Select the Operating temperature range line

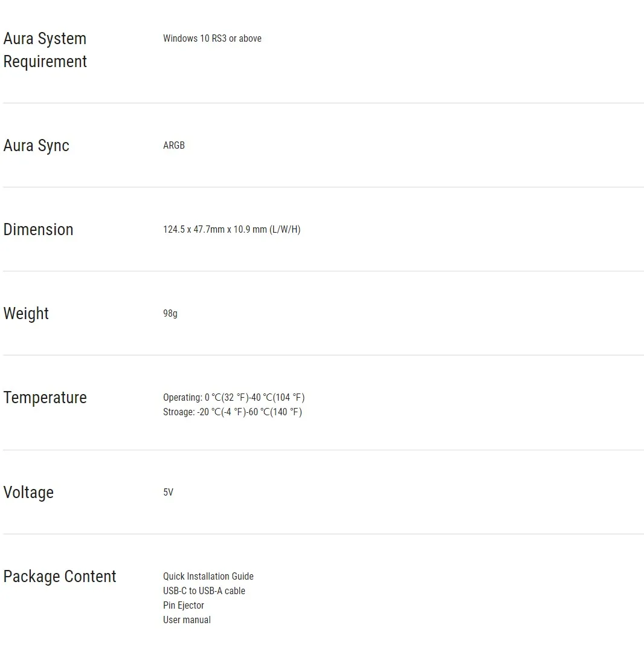pyautogui.click(x=234, y=397)
